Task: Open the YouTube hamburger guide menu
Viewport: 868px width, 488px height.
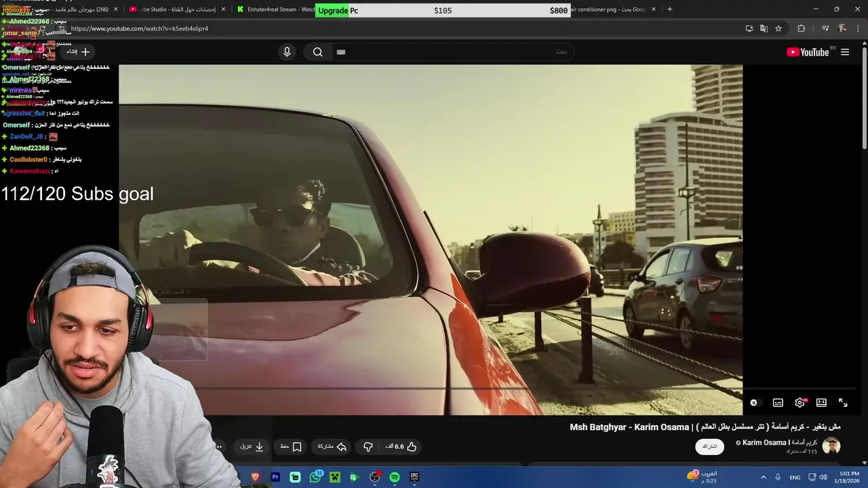Action: 845,52
